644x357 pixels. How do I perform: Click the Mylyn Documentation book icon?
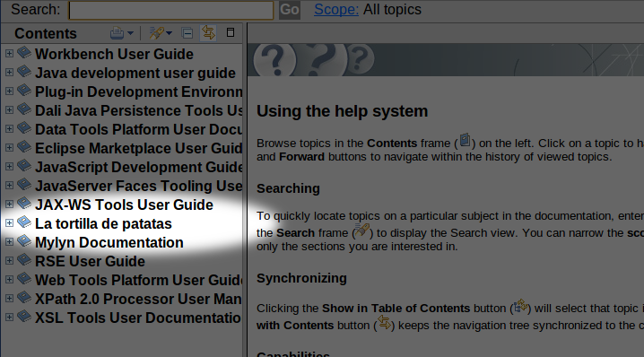(24, 241)
